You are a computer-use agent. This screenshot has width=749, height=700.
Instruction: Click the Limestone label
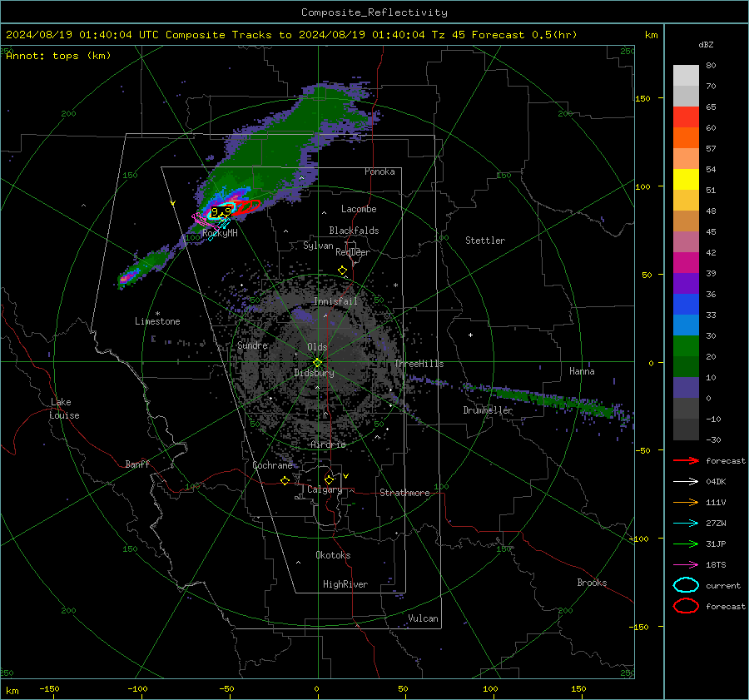[x=157, y=321]
